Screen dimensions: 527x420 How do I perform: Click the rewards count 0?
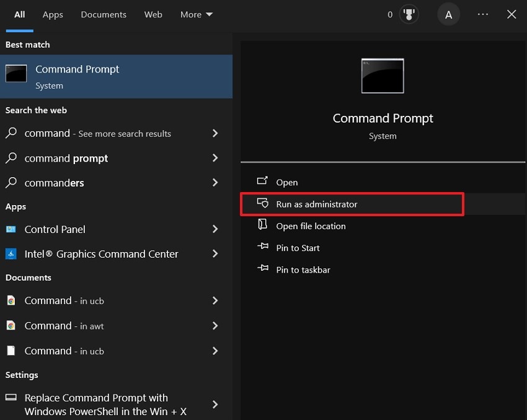pyautogui.click(x=390, y=14)
